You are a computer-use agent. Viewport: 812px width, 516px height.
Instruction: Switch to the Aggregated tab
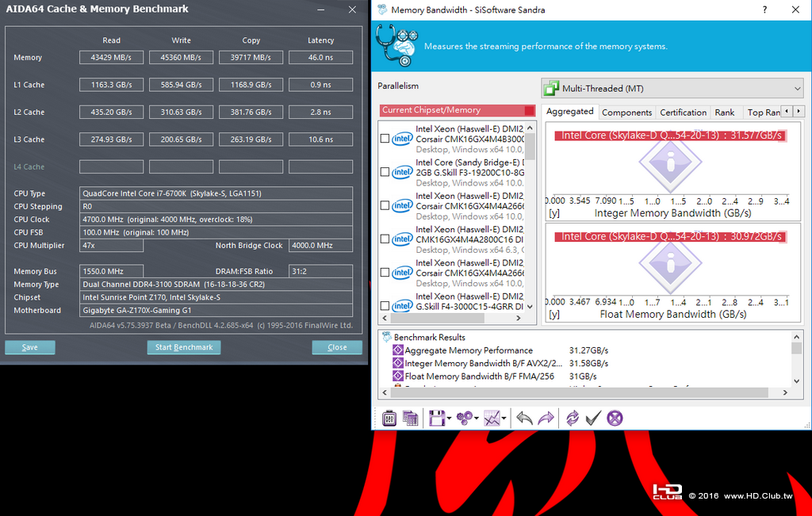[x=569, y=111]
